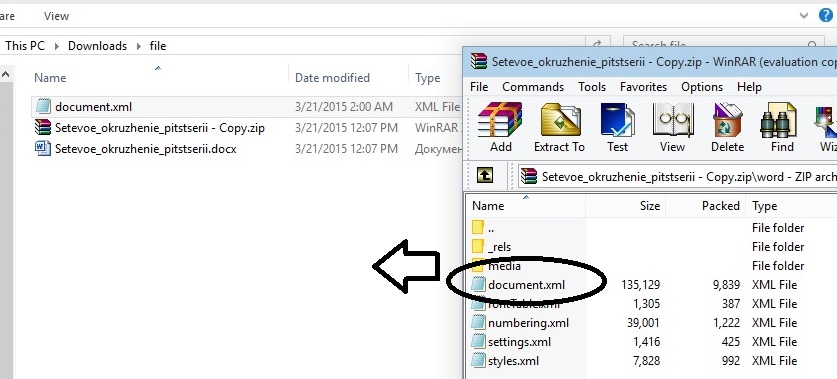837x379 pixels.
Task: Open the View tab in Explorer ribbon
Action: click(56, 16)
